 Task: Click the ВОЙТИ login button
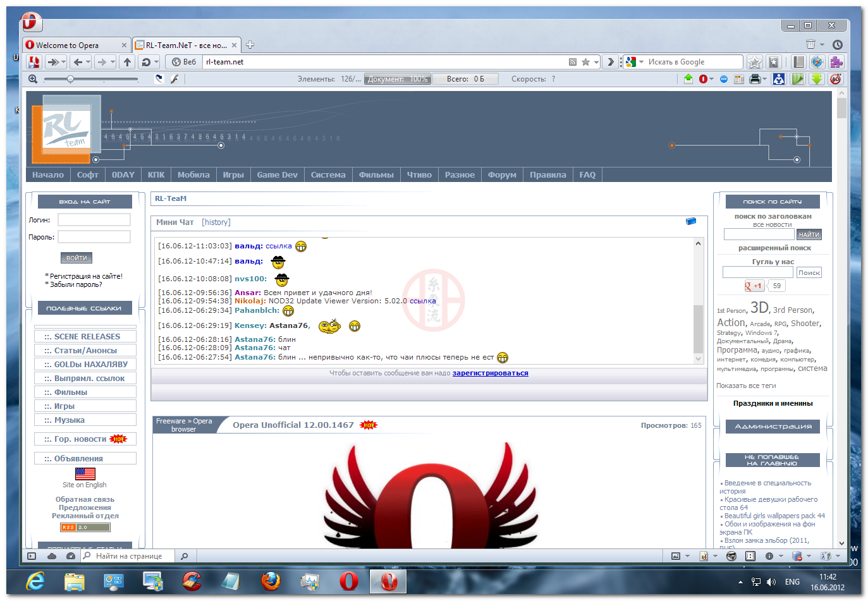76,258
